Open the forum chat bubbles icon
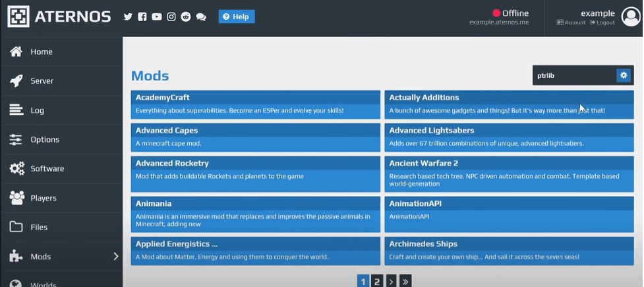Image resolution: width=644 pixels, height=287 pixels. [201, 17]
